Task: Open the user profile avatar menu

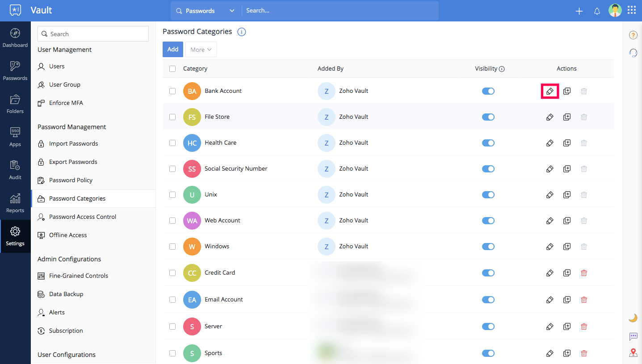Action: pyautogui.click(x=615, y=11)
